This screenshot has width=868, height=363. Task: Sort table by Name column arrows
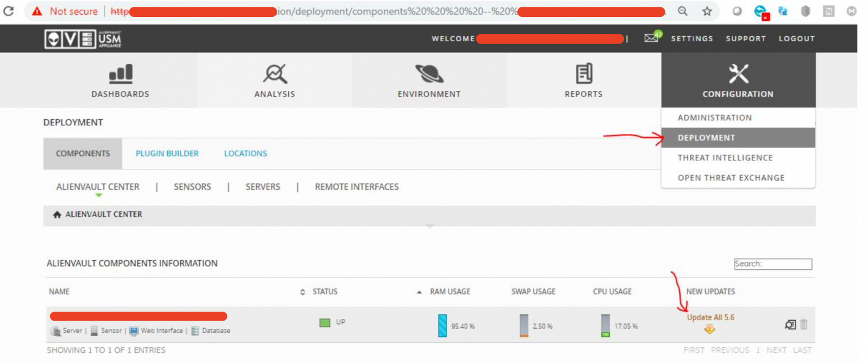pos(303,292)
